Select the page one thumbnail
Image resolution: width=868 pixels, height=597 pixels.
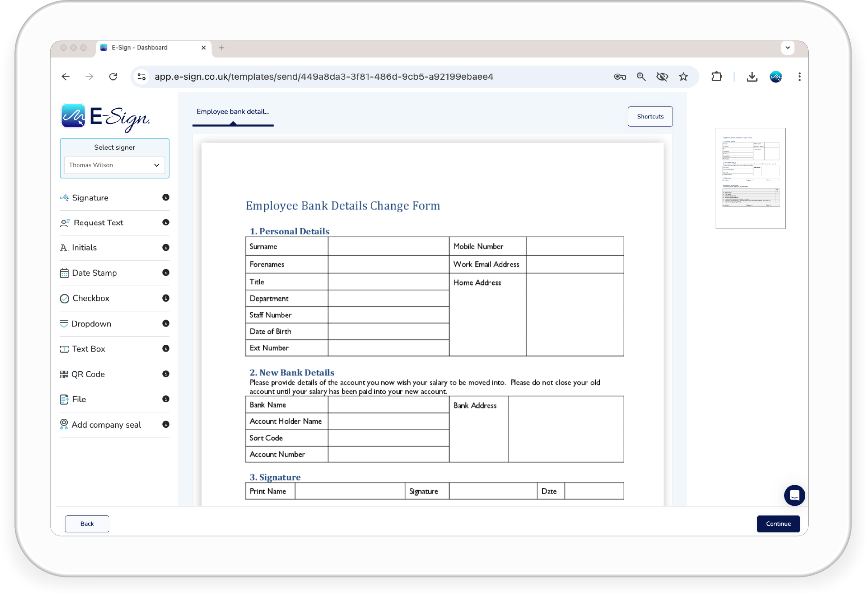point(750,178)
